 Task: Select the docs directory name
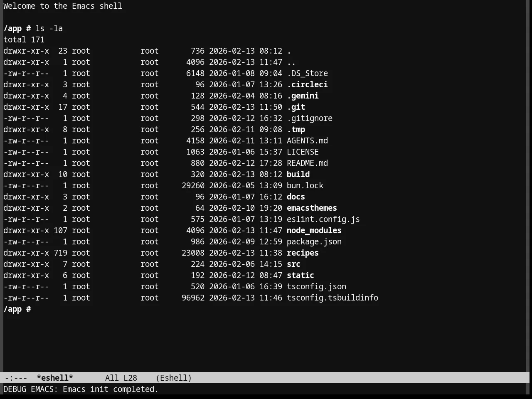tap(296, 197)
